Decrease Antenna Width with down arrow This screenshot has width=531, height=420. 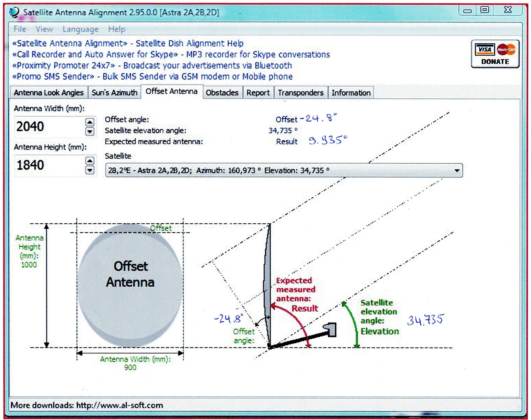[x=90, y=132]
